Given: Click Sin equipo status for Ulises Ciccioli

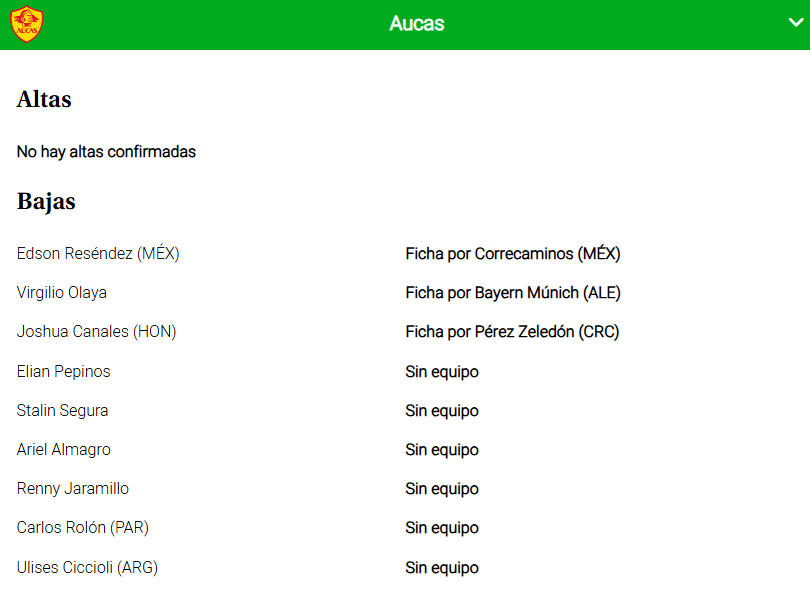Looking at the screenshot, I should [x=442, y=568].
